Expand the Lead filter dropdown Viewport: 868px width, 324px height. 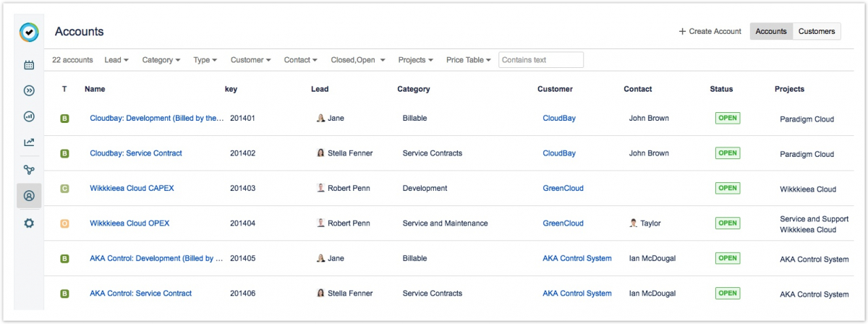pos(116,60)
